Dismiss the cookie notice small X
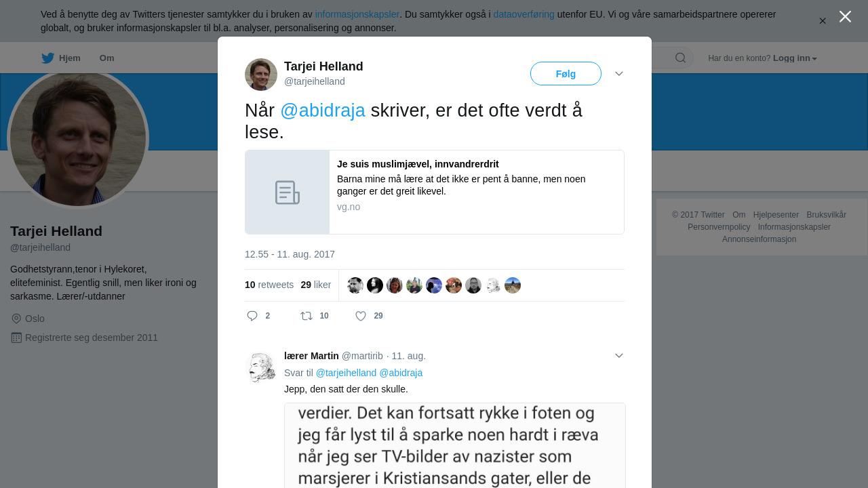Screen dimensions: 868x488 (823, 21)
